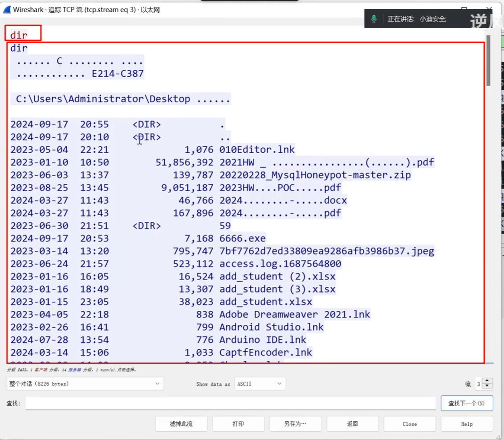Click the volume serial E214-C387
Screen dimensions: 504x440
[x=118, y=73]
